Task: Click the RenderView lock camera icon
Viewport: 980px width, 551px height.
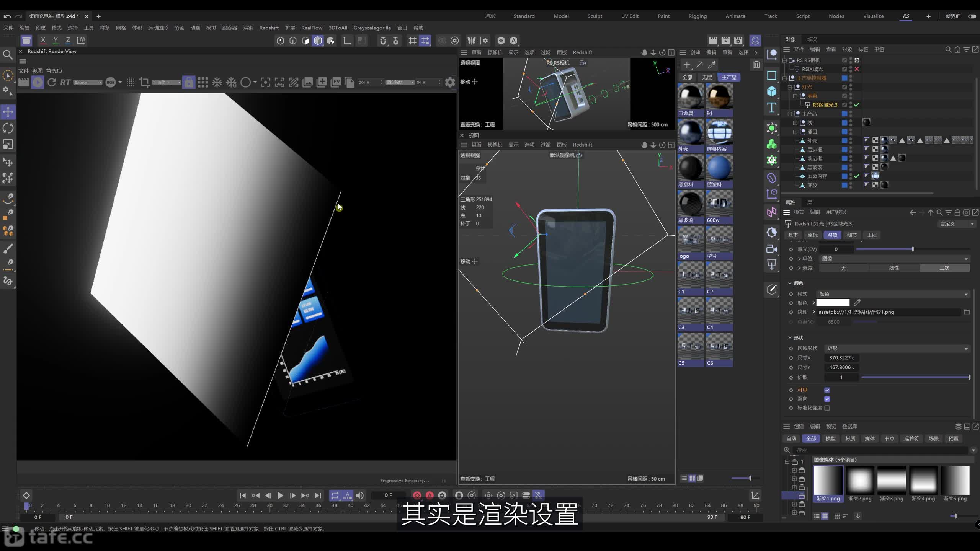Action: click(188, 82)
